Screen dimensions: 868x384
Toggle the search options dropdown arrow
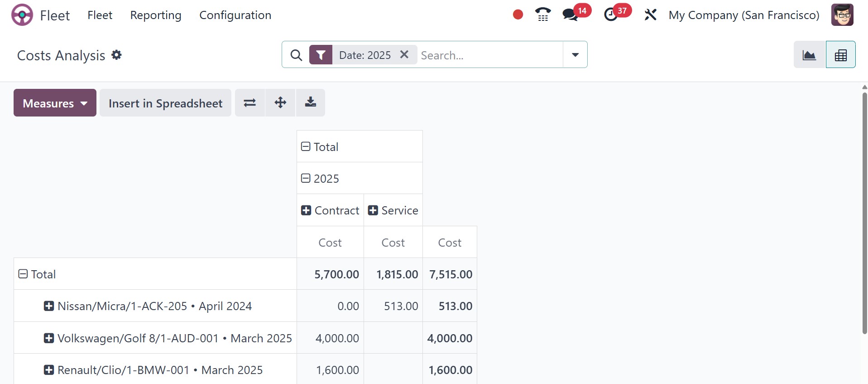pos(575,55)
